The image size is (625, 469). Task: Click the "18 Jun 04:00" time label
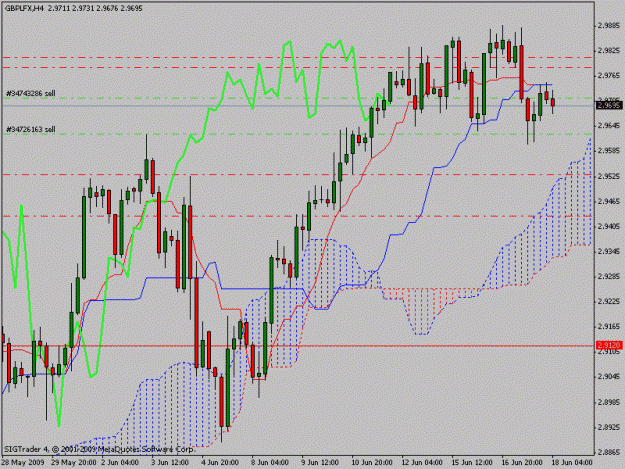[572, 463]
